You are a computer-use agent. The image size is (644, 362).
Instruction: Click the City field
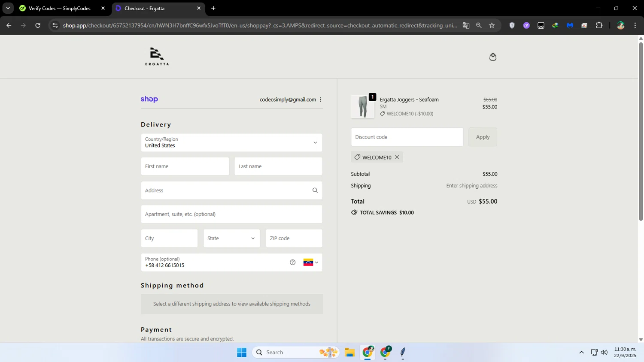169,238
